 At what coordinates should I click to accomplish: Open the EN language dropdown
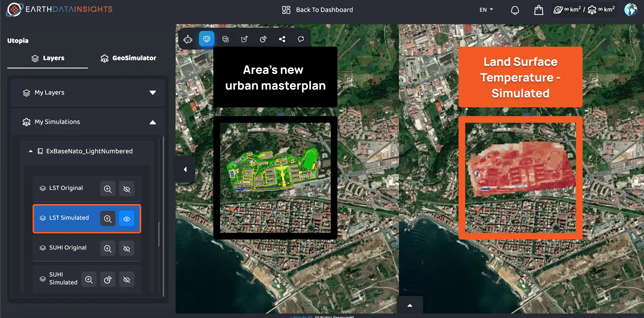[486, 10]
